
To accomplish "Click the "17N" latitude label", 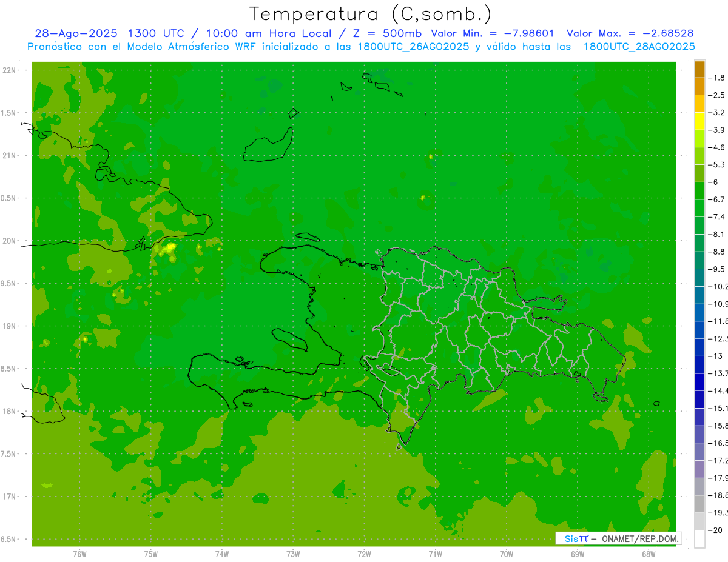I will point(10,497).
